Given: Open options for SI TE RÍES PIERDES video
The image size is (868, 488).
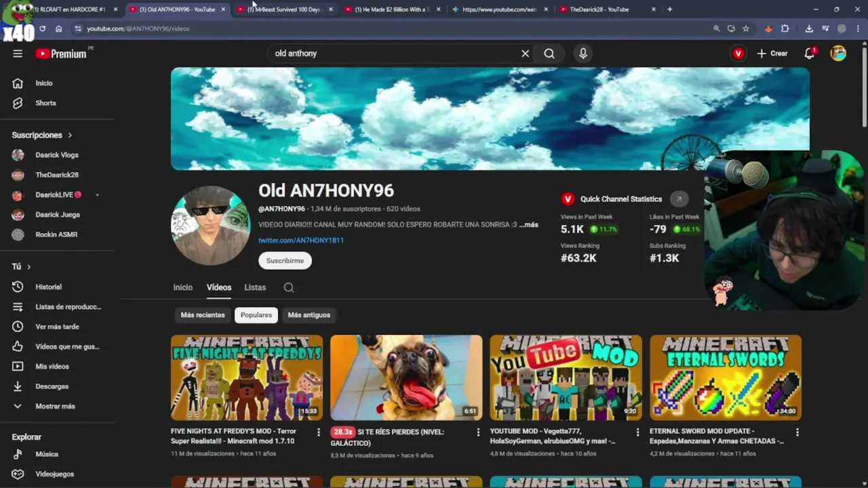Looking at the screenshot, I should pyautogui.click(x=478, y=432).
